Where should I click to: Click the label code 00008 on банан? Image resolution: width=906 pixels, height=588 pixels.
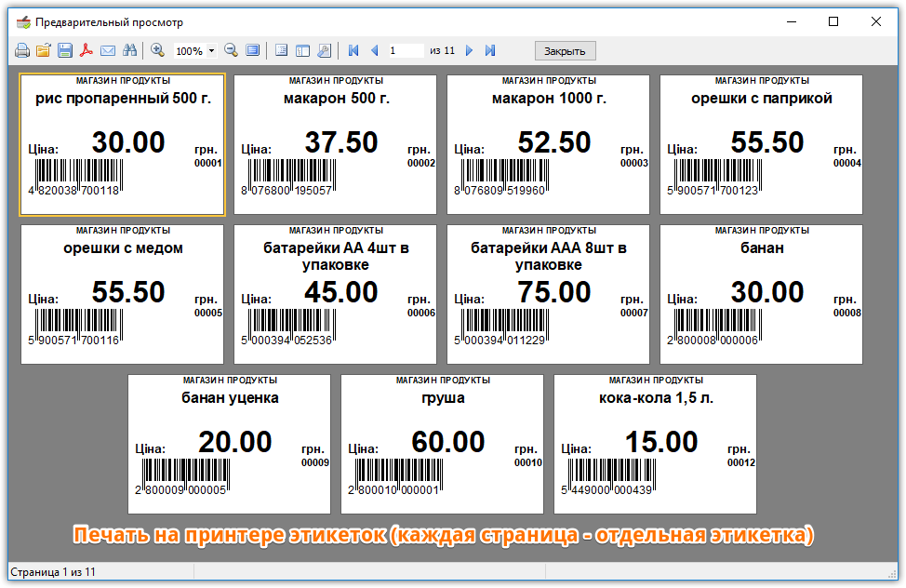point(847,313)
